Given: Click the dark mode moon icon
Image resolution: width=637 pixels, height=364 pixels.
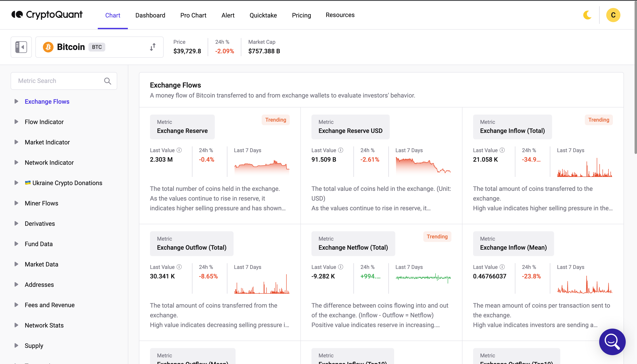Looking at the screenshot, I should tap(587, 15).
